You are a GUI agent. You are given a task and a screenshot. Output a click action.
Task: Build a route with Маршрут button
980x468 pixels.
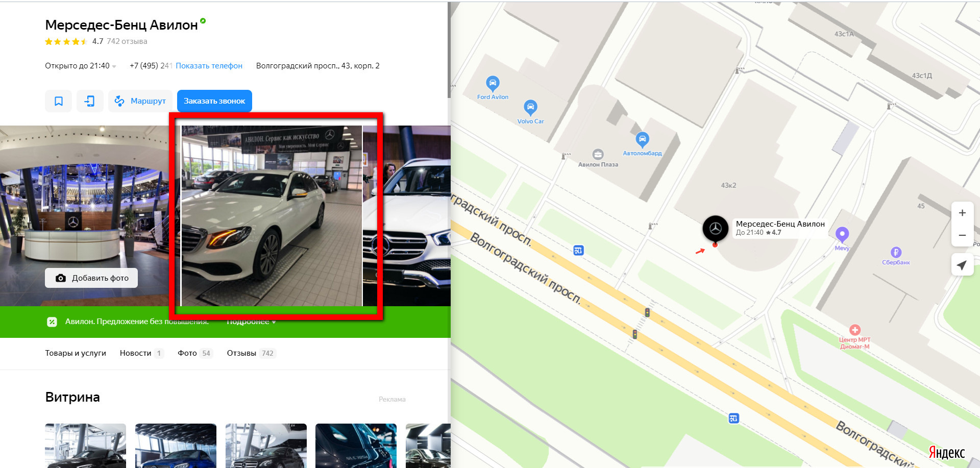(x=140, y=101)
